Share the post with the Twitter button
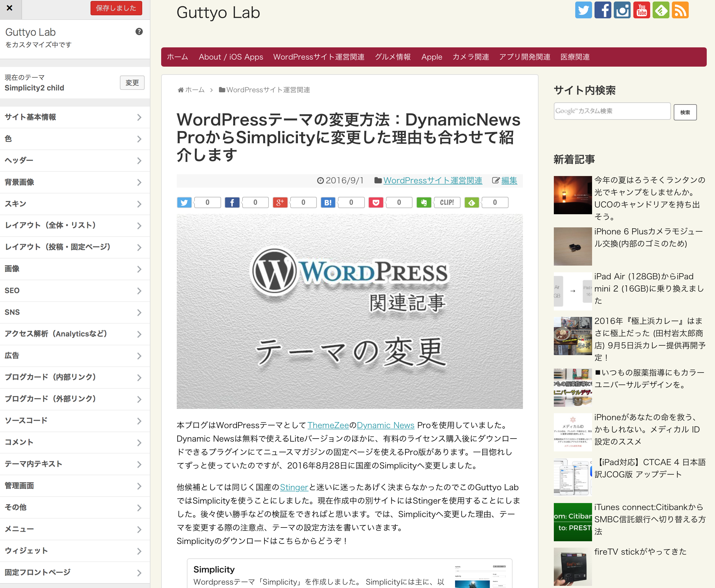The height and width of the screenshot is (588, 715). tap(184, 203)
